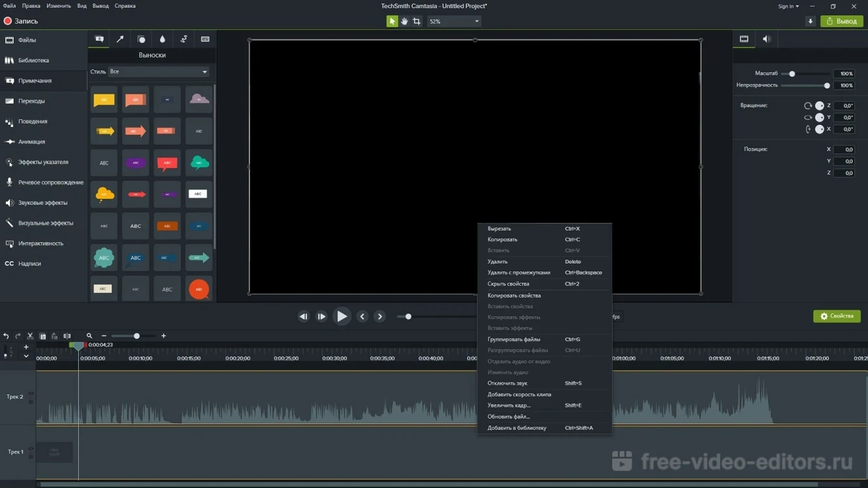Click the Масштаб 100% input field
Image resolution: width=868 pixels, height=488 pixels.
(844, 74)
